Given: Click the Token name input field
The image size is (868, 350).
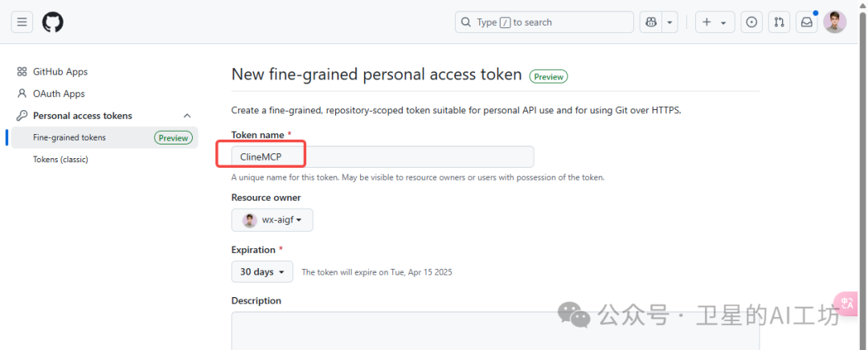Looking at the screenshot, I should pyautogui.click(x=383, y=157).
